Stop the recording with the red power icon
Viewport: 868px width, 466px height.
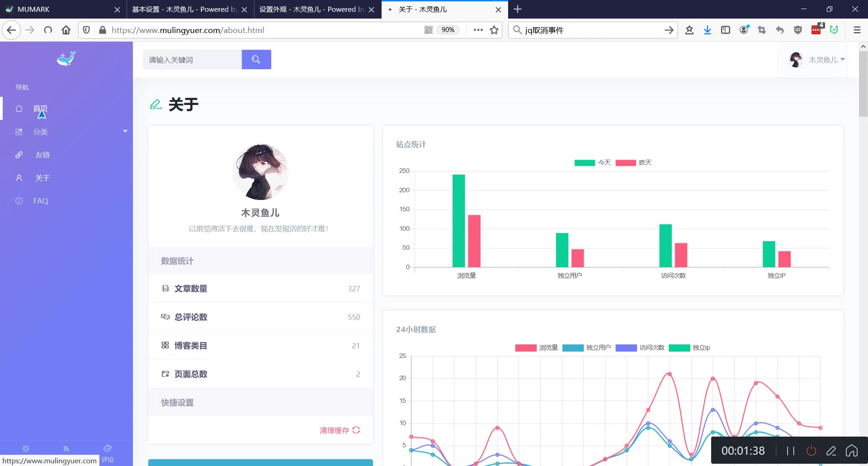(811, 451)
